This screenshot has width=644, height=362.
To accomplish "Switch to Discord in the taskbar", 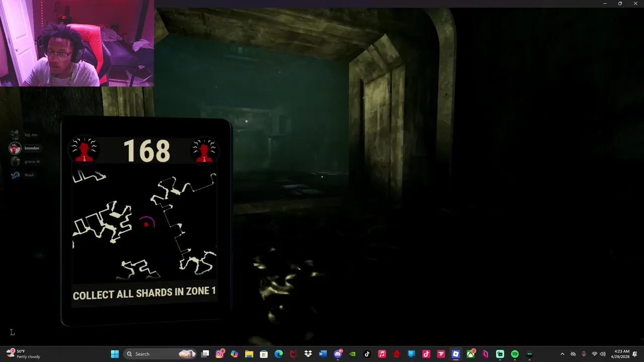I will click(338, 354).
